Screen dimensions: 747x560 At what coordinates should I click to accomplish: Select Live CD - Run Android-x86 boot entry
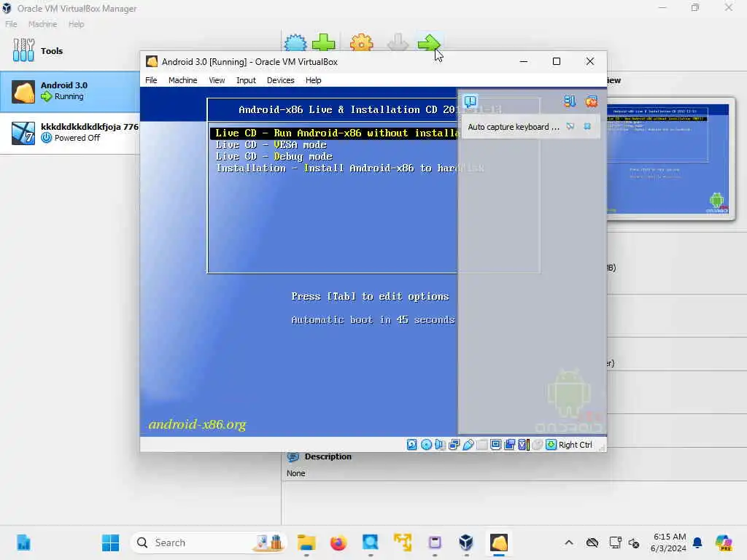coord(333,133)
